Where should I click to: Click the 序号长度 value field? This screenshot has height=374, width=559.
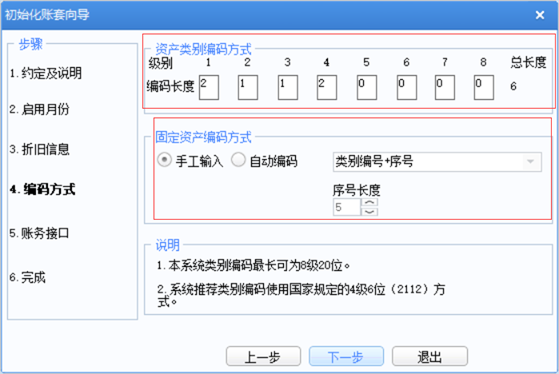tap(347, 207)
